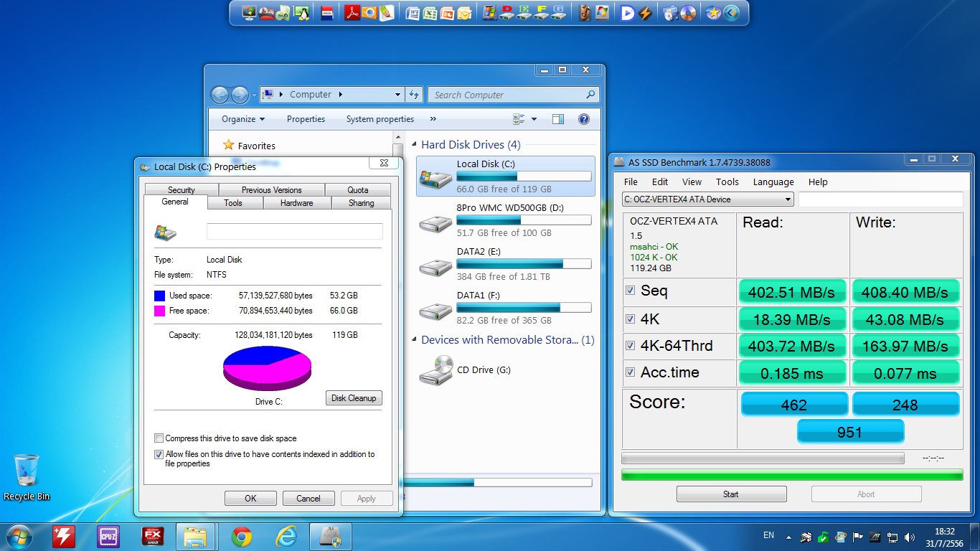Toggle the 4K-64Thrd benchmark checkbox

click(631, 345)
